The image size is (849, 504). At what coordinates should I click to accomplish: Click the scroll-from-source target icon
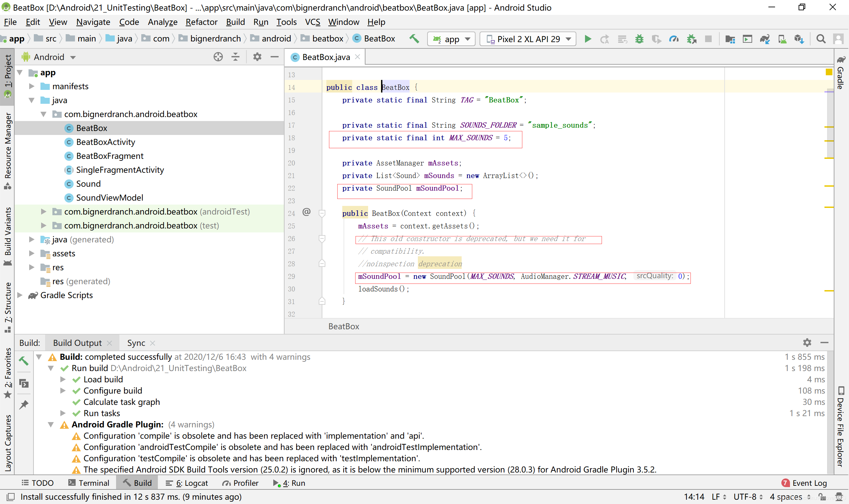click(218, 57)
